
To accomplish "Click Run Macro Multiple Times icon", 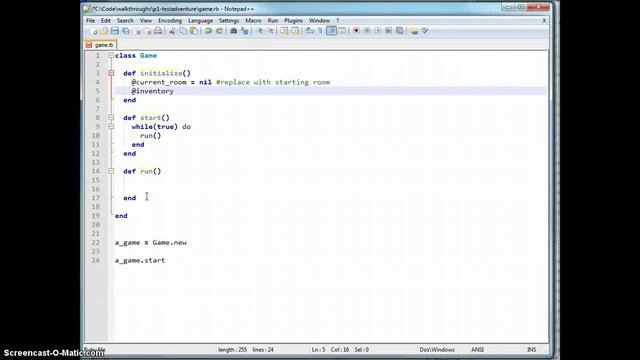I will (x=389, y=31).
